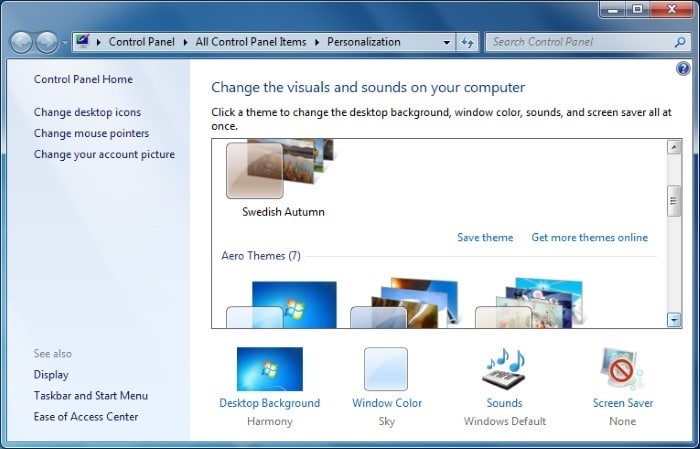Screen dimensions: 700x449
Task: Close the Personalization window
Action: pyautogui.click(x=672, y=9)
